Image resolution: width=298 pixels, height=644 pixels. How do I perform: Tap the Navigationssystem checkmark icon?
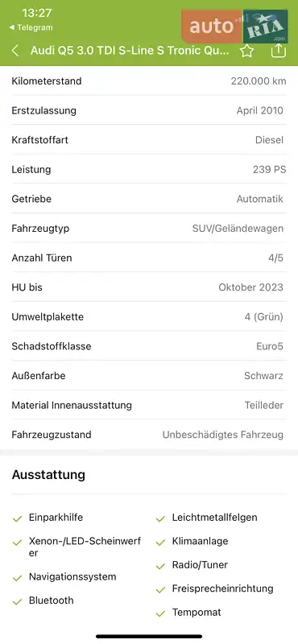coord(17,578)
